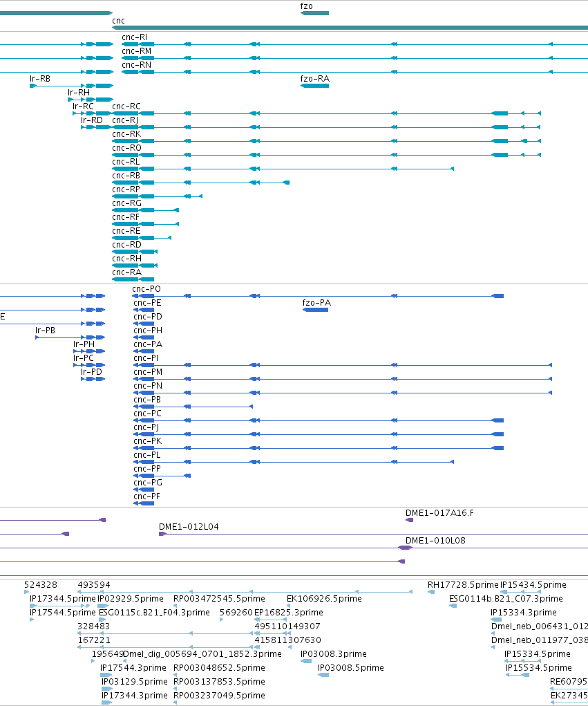588x706 pixels.
Task: Click the DME1-012L04 clone label
Action: (x=189, y=527)
